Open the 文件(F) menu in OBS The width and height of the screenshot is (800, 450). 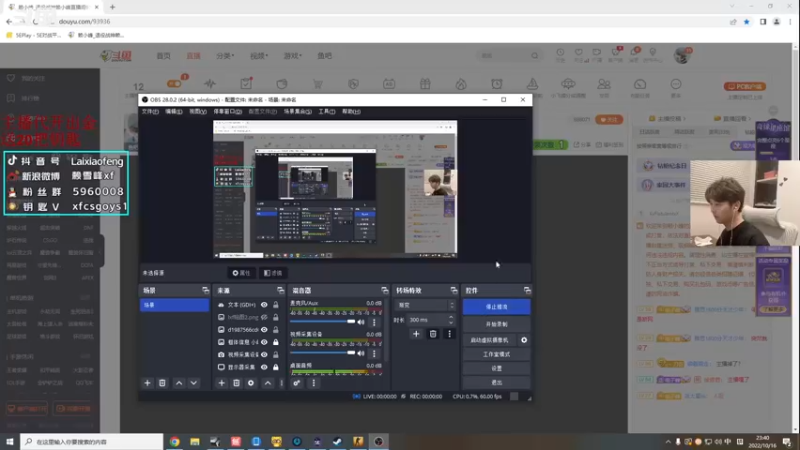150,111
